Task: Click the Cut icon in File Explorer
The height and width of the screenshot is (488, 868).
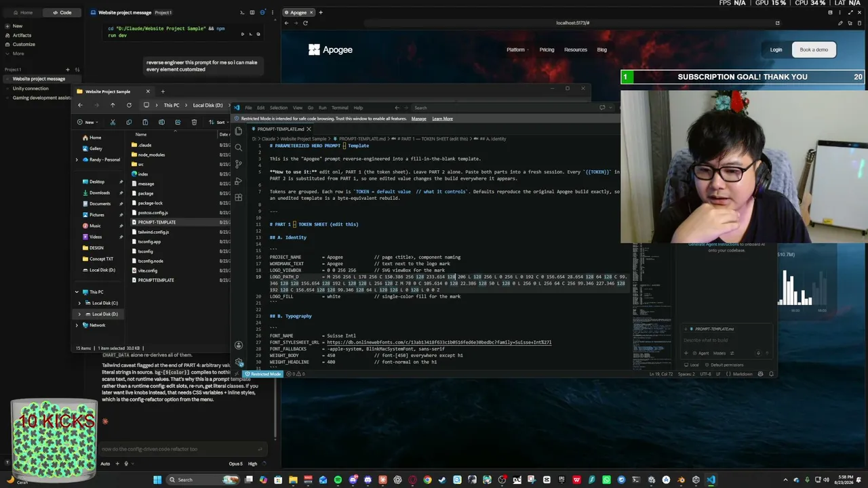Action: [x=113, y=122]
